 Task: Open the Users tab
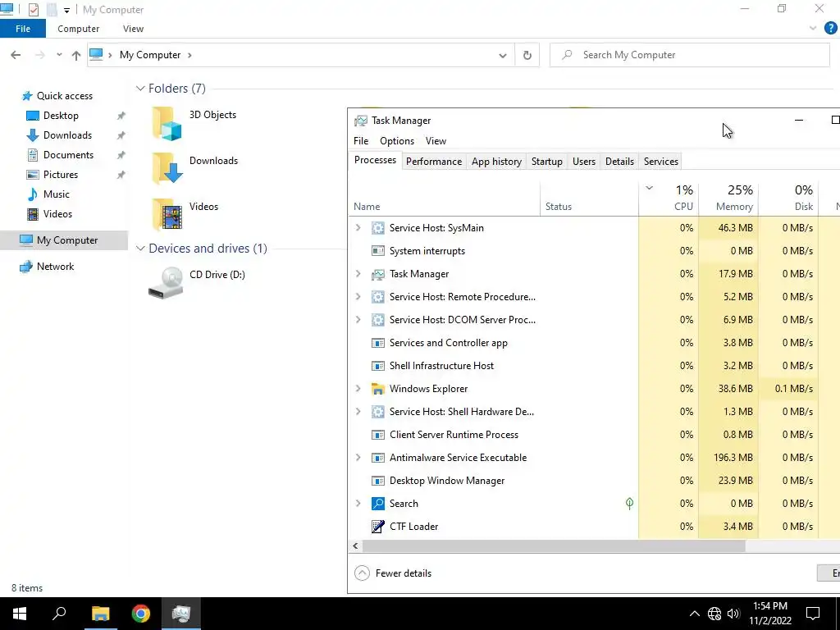point(584,162)
